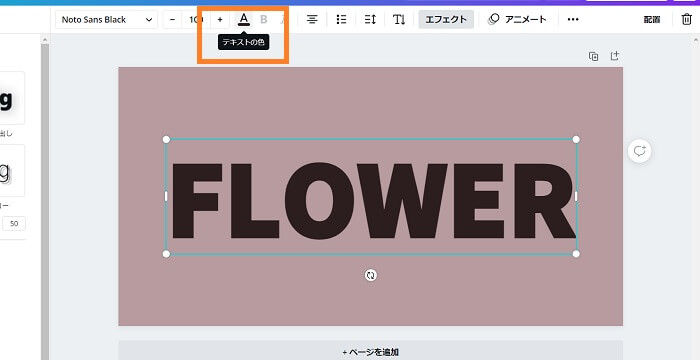The height and width of the screenshot is (360, 700).
Task: Add a comment to the design
Action: click(640, 151)
